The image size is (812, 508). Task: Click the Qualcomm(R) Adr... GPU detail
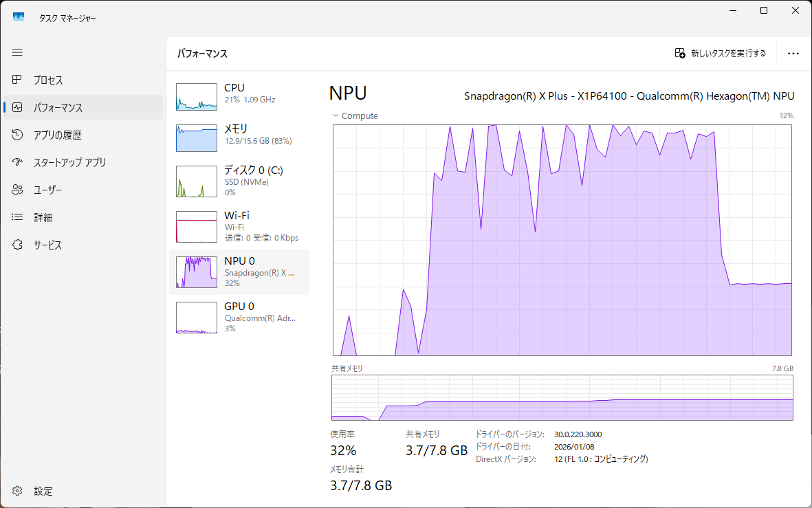tap(260, 318)
